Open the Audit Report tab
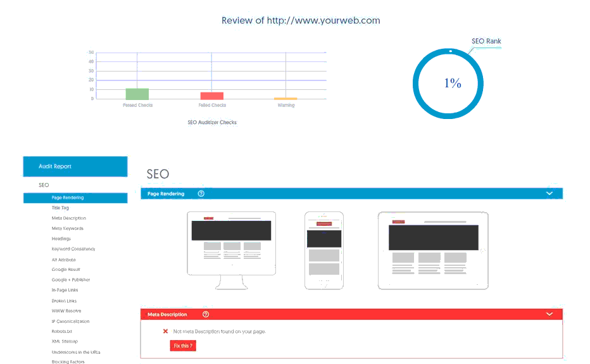590x364 pixels. [75, 166]
